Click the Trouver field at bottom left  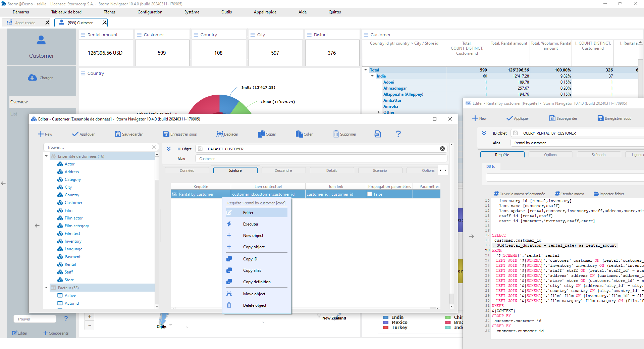[x=35, y=319]
